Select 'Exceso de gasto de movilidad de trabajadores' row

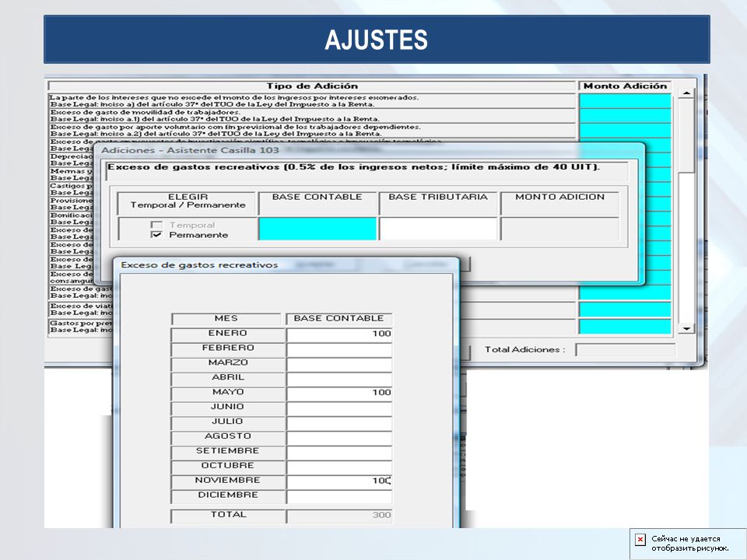tap(312, 116)
